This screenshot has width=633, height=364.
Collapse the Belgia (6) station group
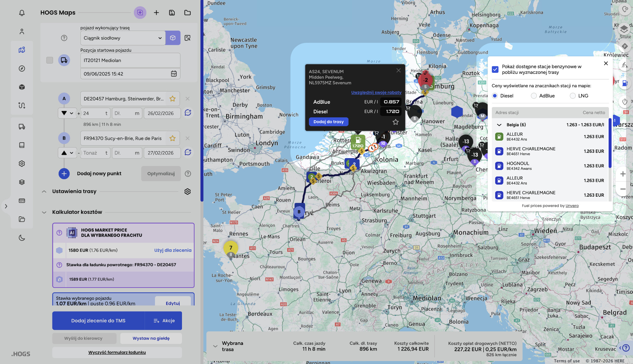point(499,125)
